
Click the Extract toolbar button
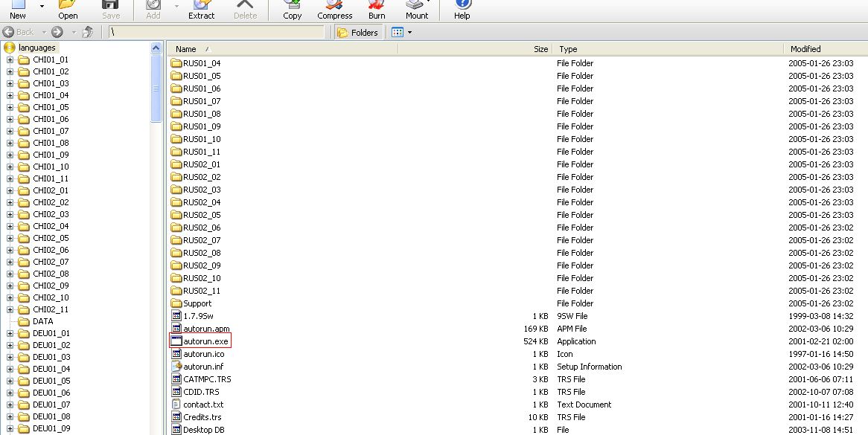(x=201, y=10)
